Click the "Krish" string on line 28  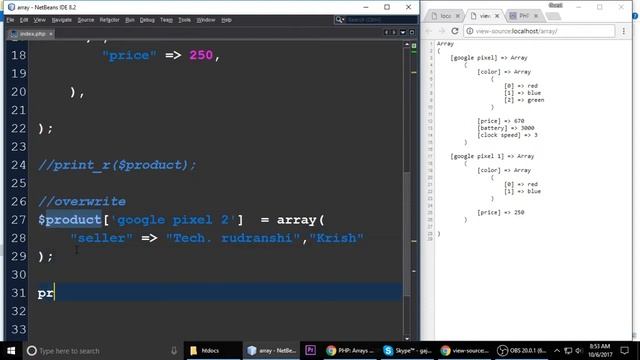pos(337,238)
